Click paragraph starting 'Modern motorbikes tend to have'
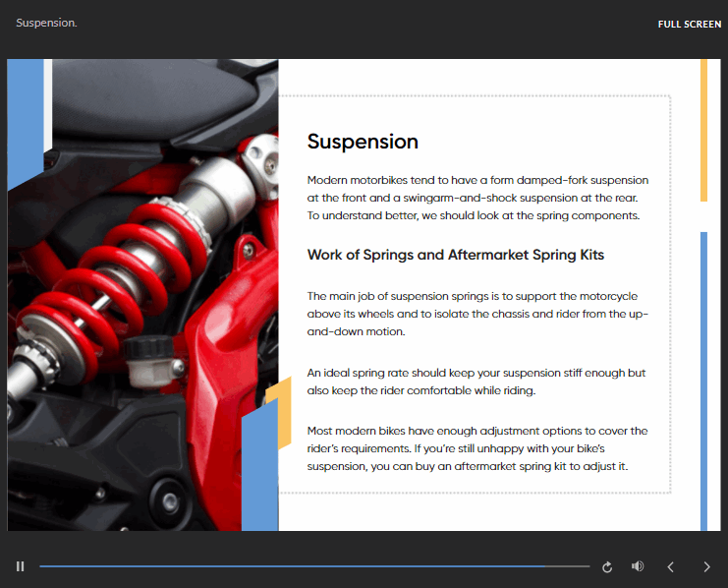Image resolution: width=728 pixels, height=588 pixels. click(x=477, y=198)
